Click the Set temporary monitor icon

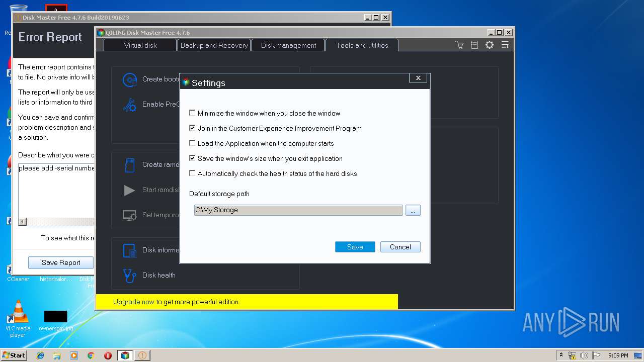[x=130, y=215]
